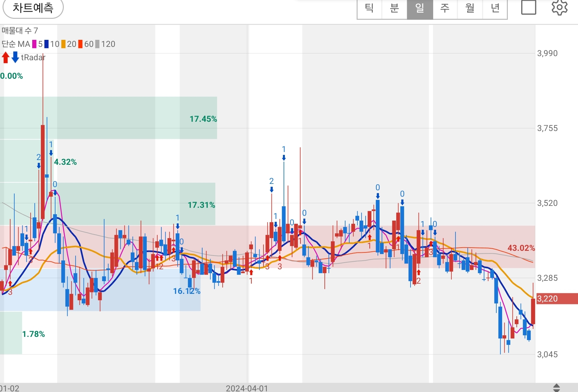The image size is (578, 392).
Task: Click the 0.00% volume profile label
Action: click(11, 76)
